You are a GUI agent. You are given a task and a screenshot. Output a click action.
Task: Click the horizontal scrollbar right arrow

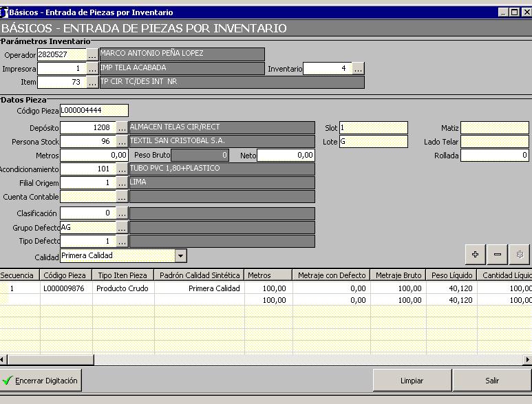tap(527, 360)
